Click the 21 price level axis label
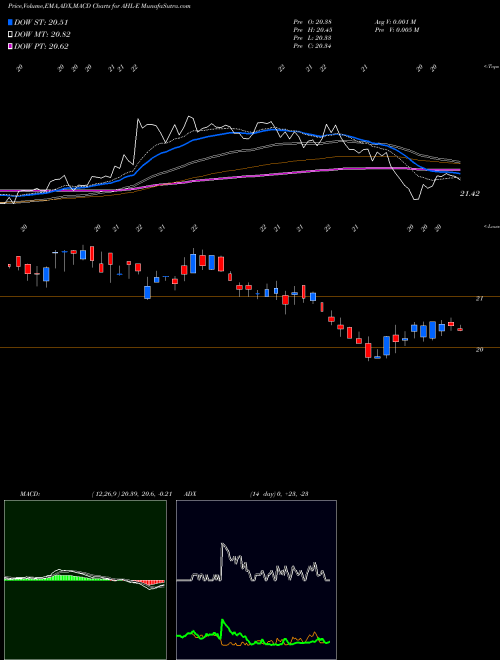This screenshot has height=660, width=500. 479,298
